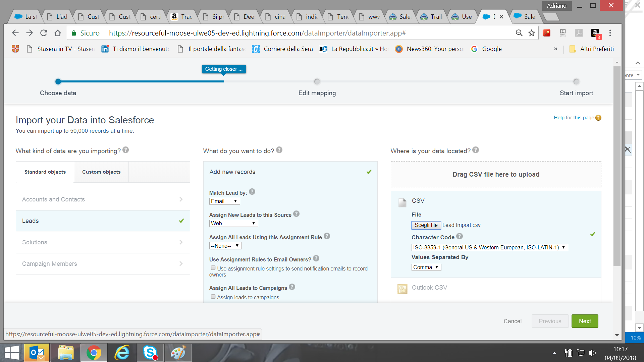The image size is (644, 362).
Task: Open Chrome three-dot menu
Action: [x=610, y=33]
